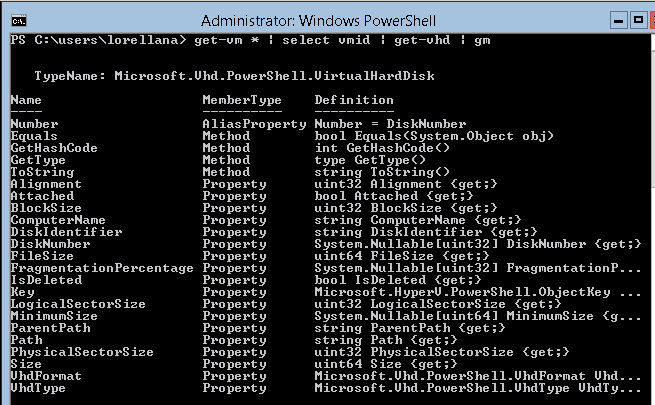This screenshot has width=655, height=405.
Task: Click the 'Definition' column header
Action: 354,100
